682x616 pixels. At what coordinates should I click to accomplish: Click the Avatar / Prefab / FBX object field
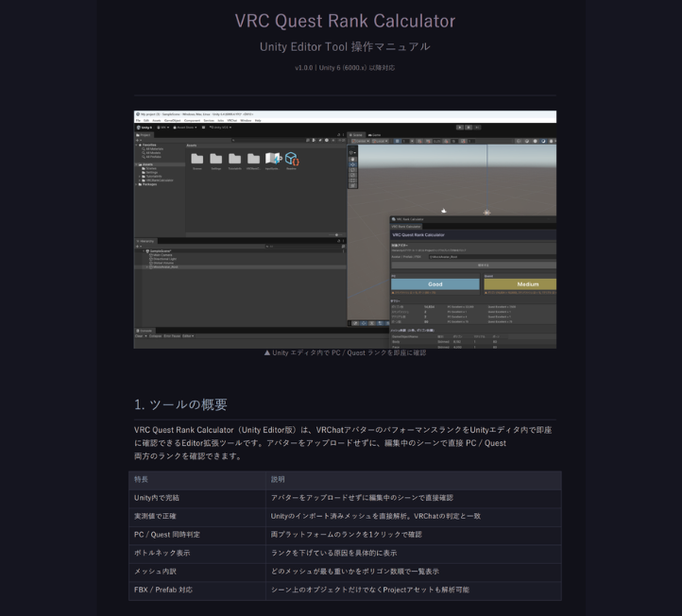click(492, 257)
